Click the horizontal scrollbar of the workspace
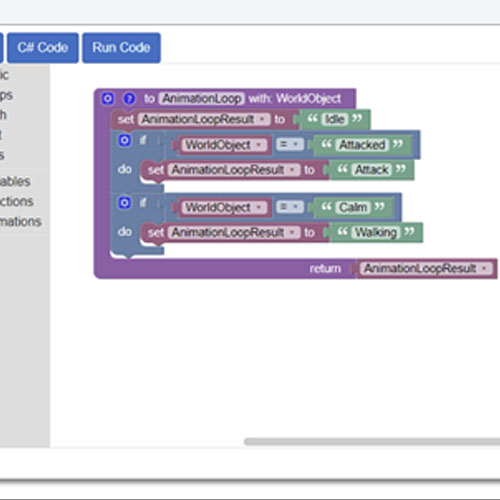This screenshot has width=500, height=500. 372,442
